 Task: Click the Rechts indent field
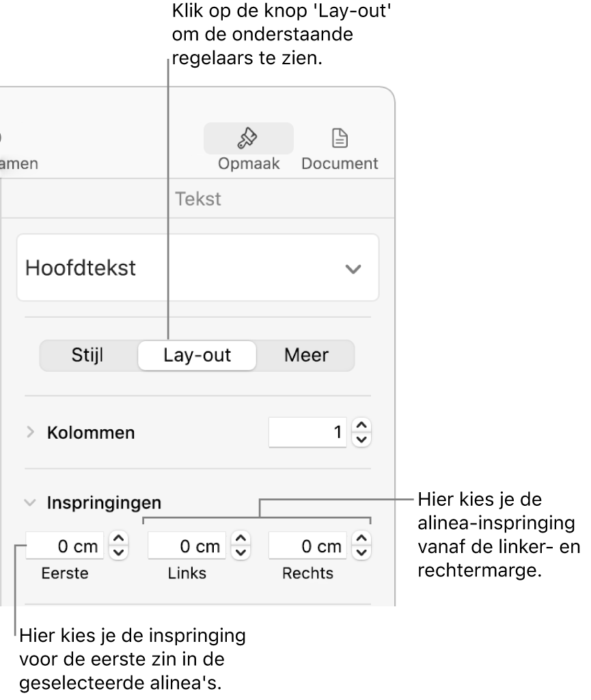pyautogui.click(x=308, y=546)
